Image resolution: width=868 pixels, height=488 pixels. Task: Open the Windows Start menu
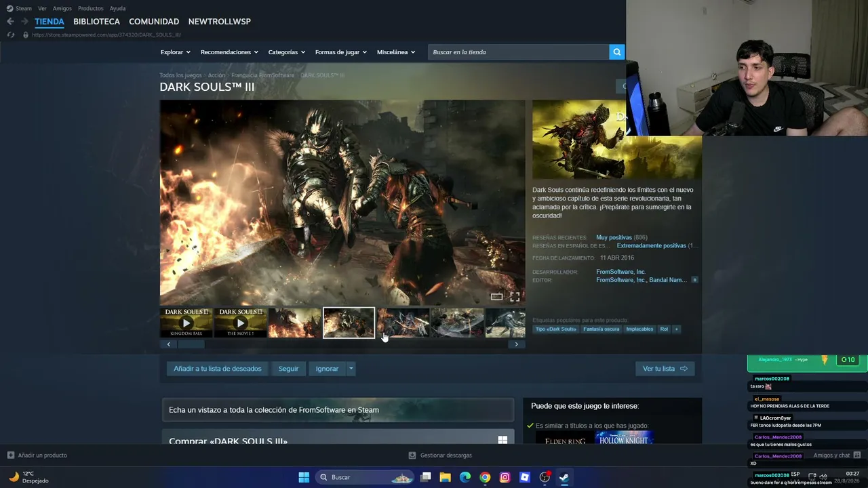point(304,477)
